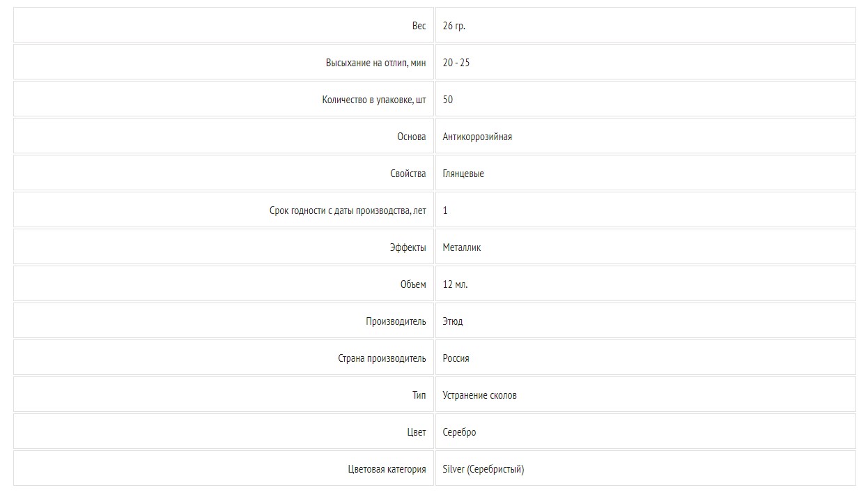This screenshot has height=497, width=868.
Task: Click the "Silver (Серебристый)" category value
Action: point(483,469)
